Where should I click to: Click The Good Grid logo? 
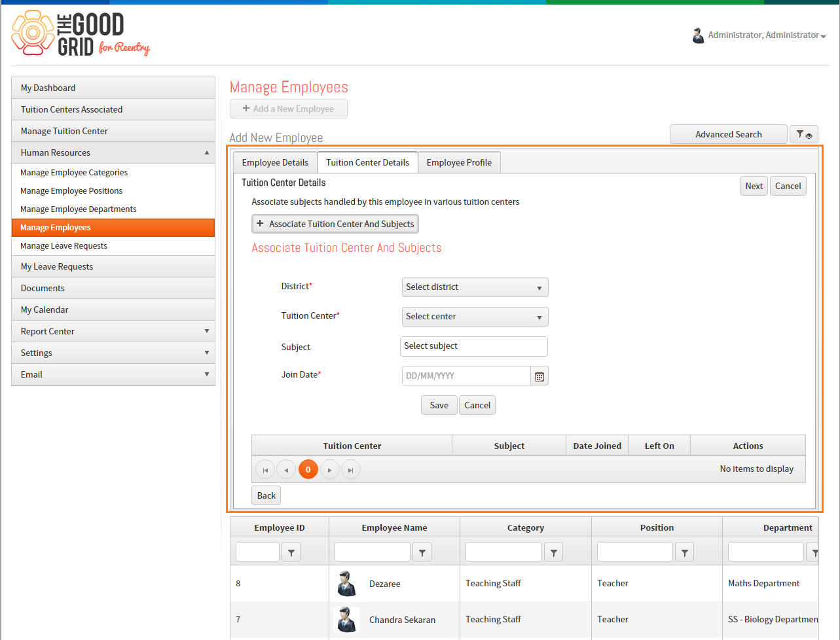[81, 34]
